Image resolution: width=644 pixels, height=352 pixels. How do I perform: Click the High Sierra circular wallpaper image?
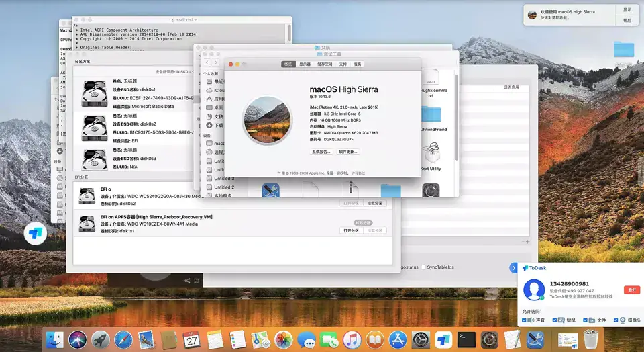point(268,120)
